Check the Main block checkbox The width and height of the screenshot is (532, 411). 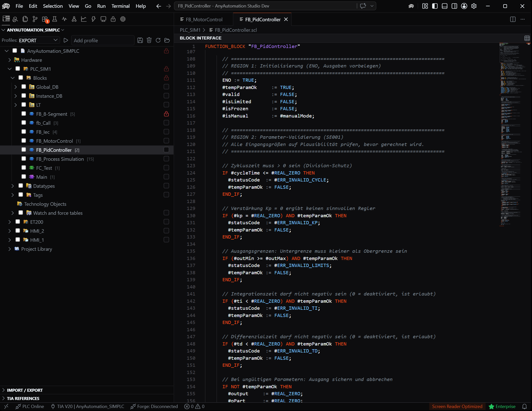(24, 177)
